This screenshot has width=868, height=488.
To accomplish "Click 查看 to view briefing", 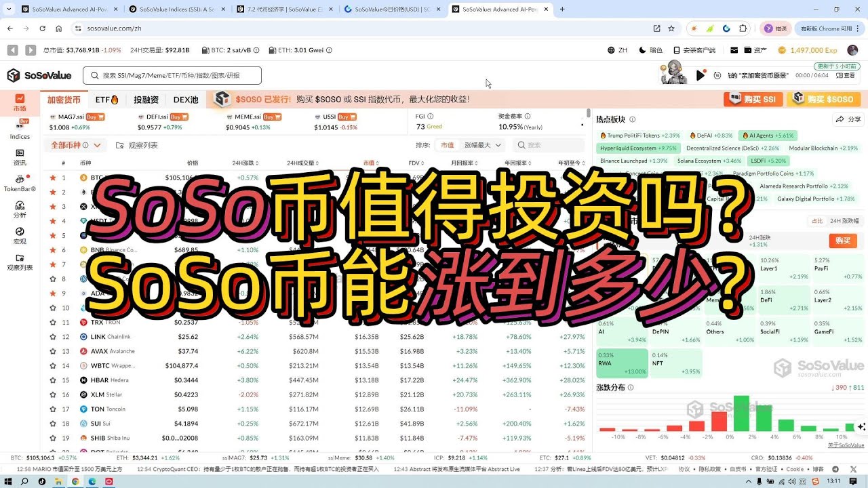I will pos(845,75).
